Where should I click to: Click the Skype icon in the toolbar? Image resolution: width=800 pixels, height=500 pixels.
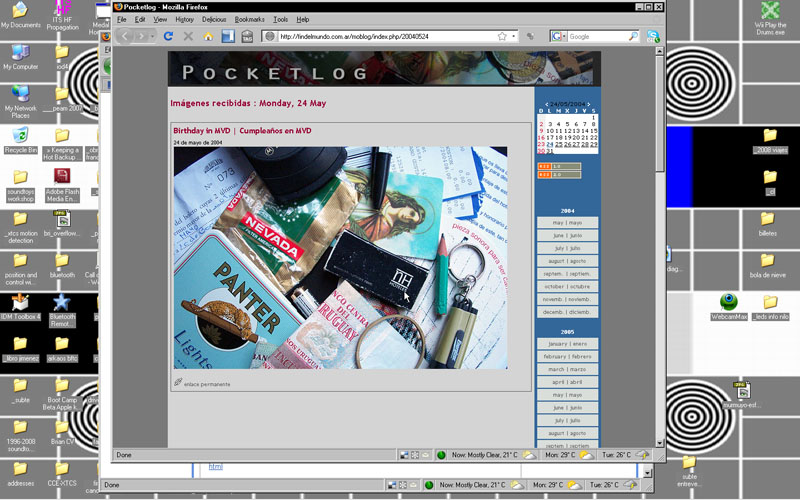[653, 36]
